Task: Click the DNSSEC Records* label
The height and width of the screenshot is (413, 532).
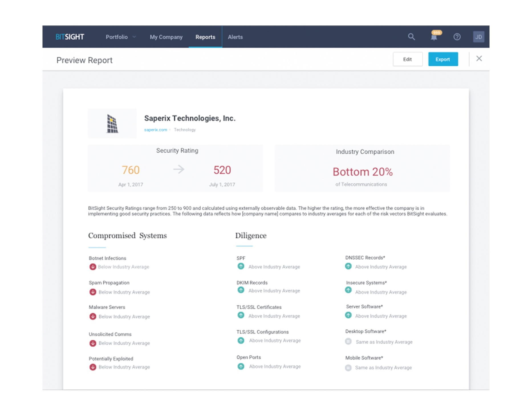Action: [365, 258]
